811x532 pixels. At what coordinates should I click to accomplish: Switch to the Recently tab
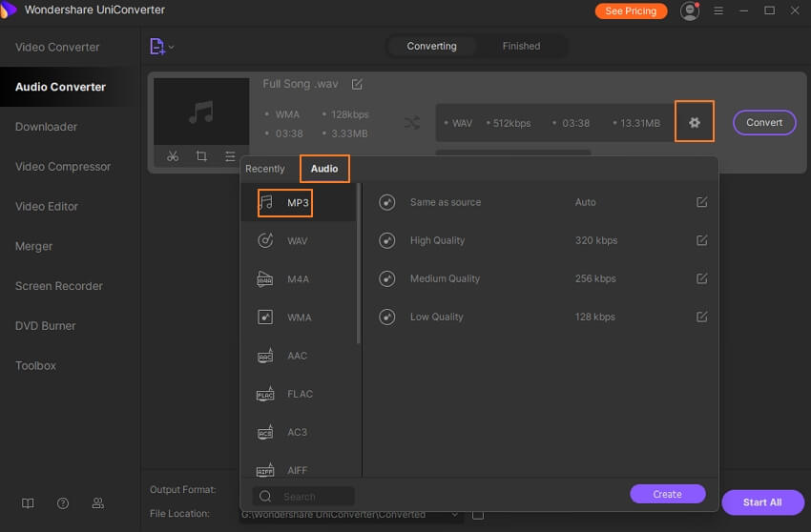point(265,169)
